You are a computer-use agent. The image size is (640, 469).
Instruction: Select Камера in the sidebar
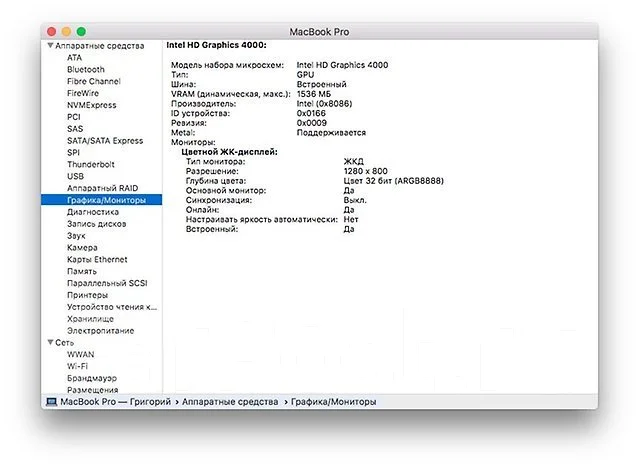(x=82, y=247)
